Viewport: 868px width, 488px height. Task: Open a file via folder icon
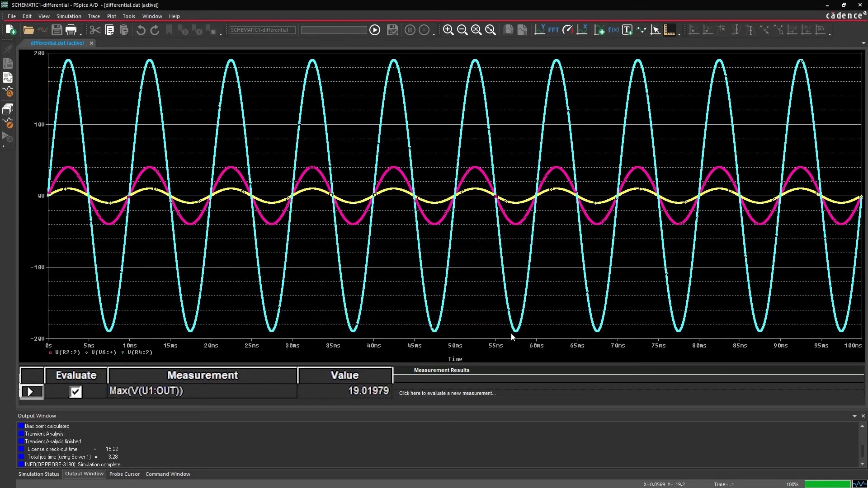[28, 30]
